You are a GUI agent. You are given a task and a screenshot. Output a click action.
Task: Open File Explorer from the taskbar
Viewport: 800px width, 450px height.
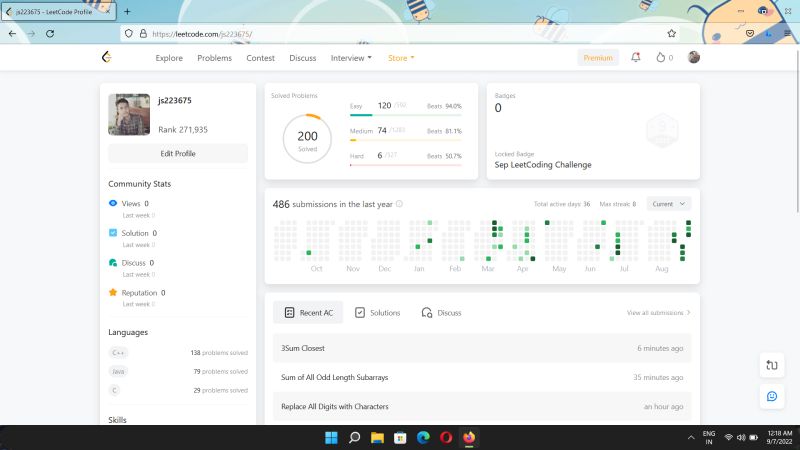coord(377,438)
